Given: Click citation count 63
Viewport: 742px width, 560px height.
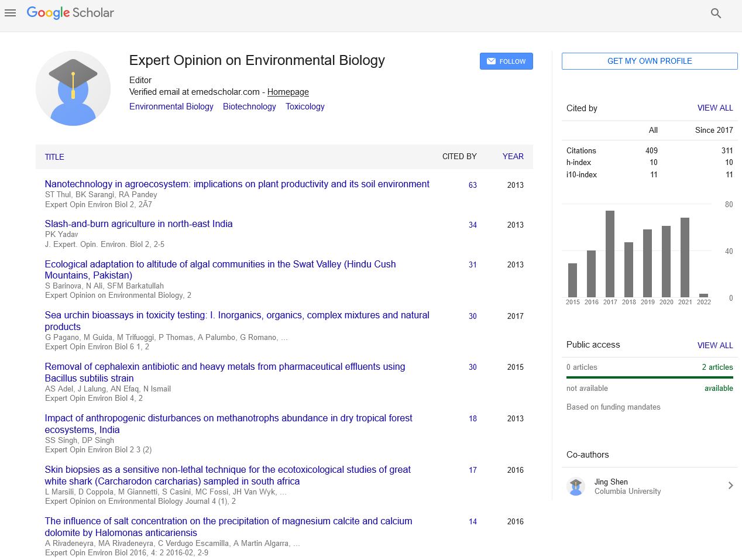Looking at the screenshot, I should [x=473, y=185].
